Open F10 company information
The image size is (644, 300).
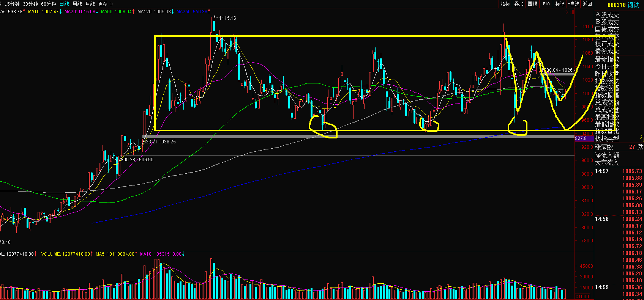coord(546,4)
